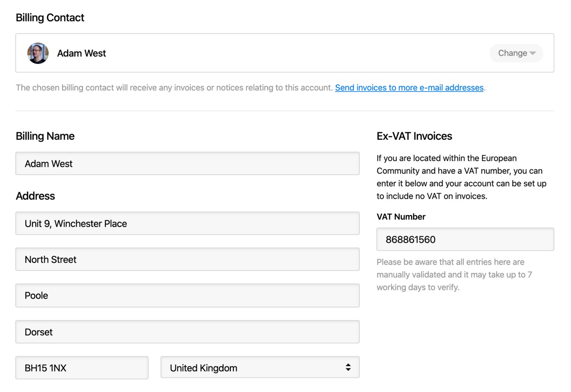
Task: Click the Unit 9, Winchester Place address field
Action: tap(187, 224)
